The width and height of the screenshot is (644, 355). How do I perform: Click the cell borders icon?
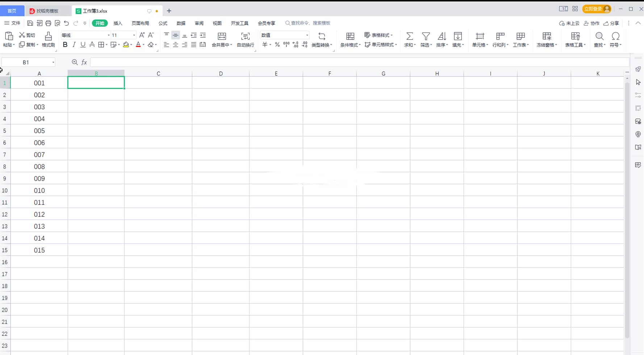coord(101,45)
